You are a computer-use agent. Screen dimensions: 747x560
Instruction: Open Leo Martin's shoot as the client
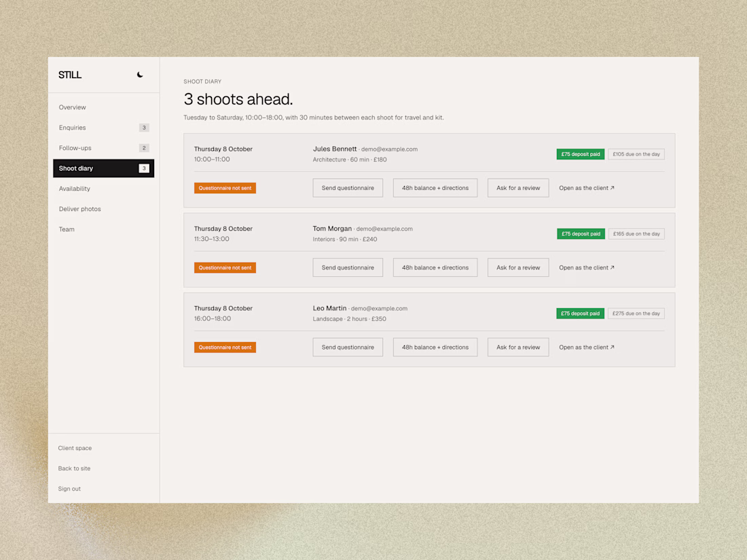click(x=587, y=347)
